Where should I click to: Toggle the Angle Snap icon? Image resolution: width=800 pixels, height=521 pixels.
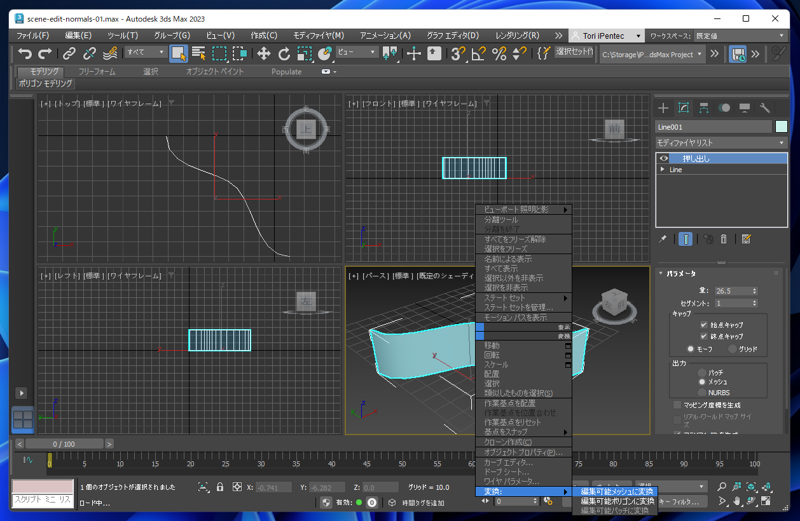click(x=478, y=53)
